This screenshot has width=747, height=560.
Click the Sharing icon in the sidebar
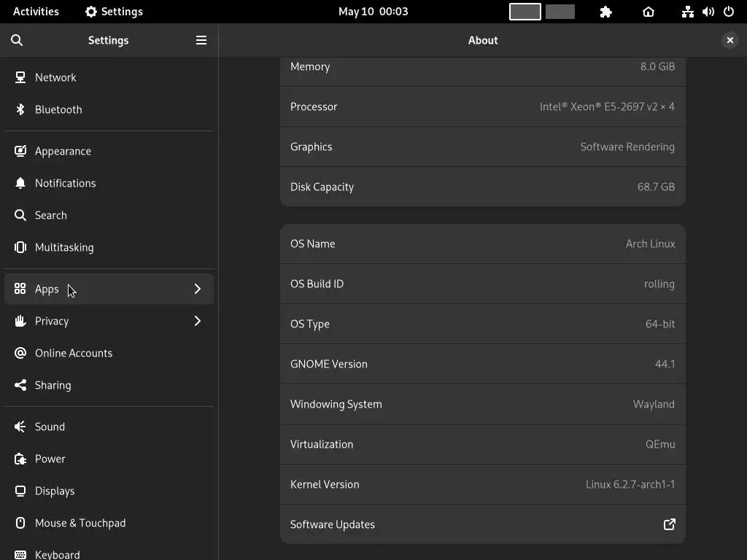pos(20,385)
